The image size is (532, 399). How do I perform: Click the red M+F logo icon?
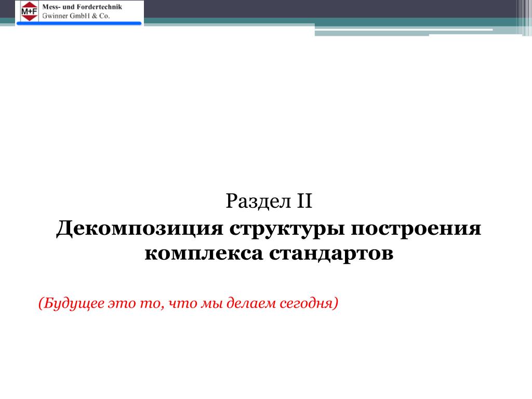(x=29, y=11)
